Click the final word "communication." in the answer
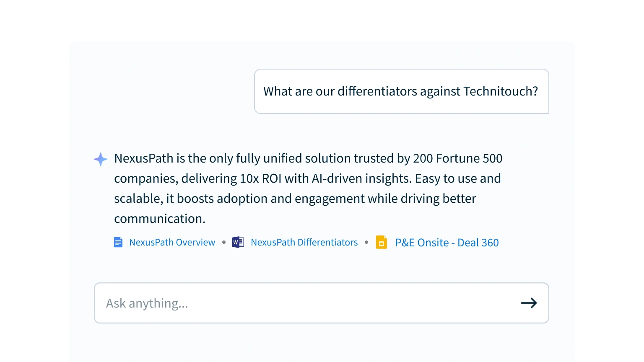Screen dimensions: 644x362 pyautogui.click(x=160, y=219)
